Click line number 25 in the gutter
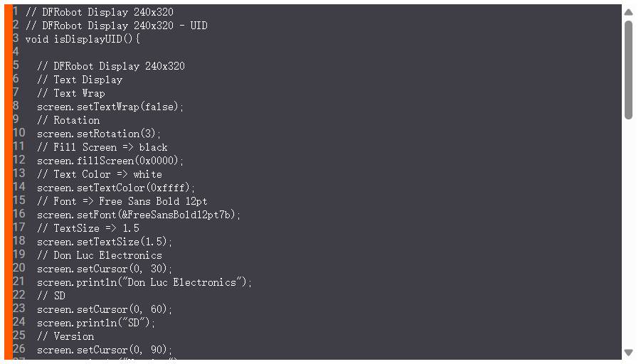Viewport: 641px width, 364px height. [18, 336]
